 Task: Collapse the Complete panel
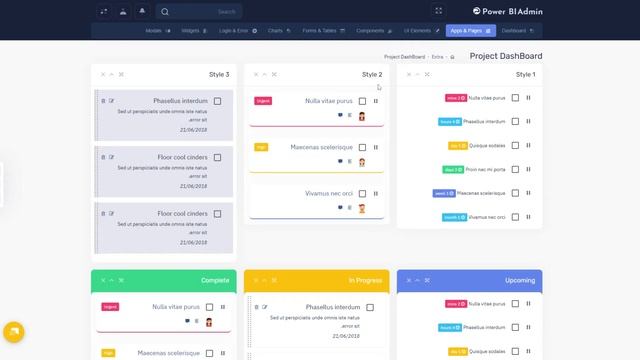[111, 280]
